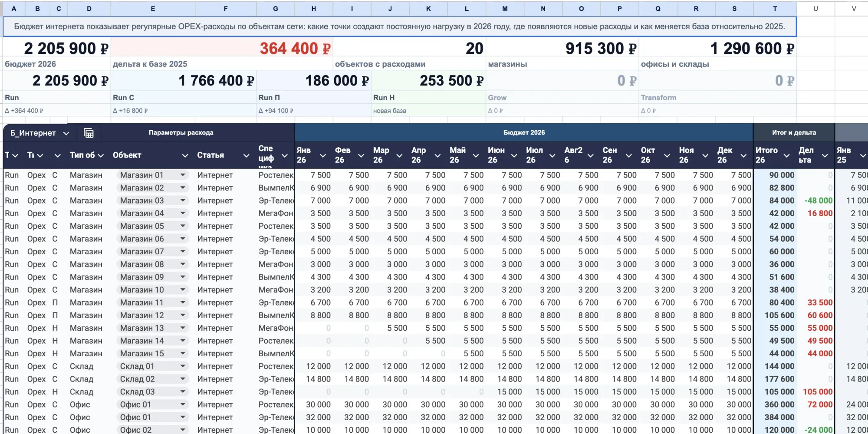The height and width of the screenshot is (434, 868).
Task: Open the Янв 26 column filter arrow
Action: point(323,155)
